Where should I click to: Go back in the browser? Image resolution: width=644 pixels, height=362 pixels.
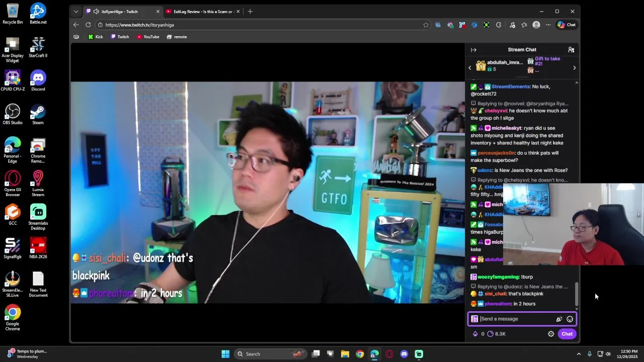click(x=76, y=25)
